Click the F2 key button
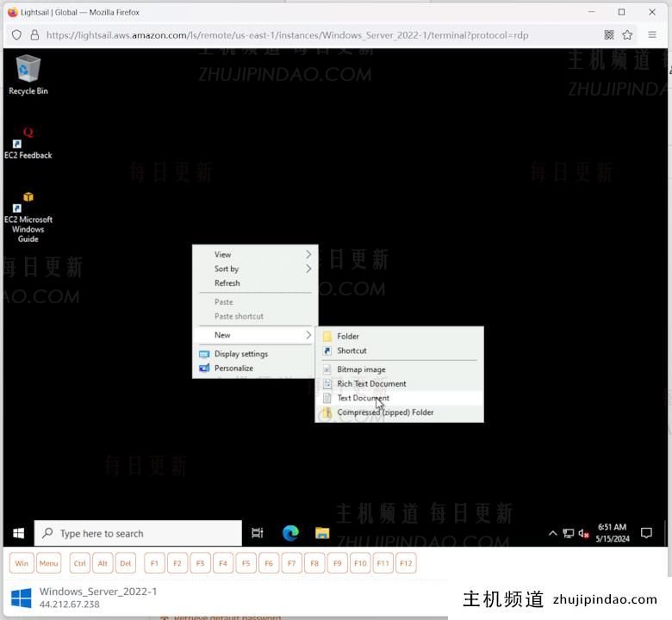The height and width of the screenshot is (620, 672). point(177,563)
